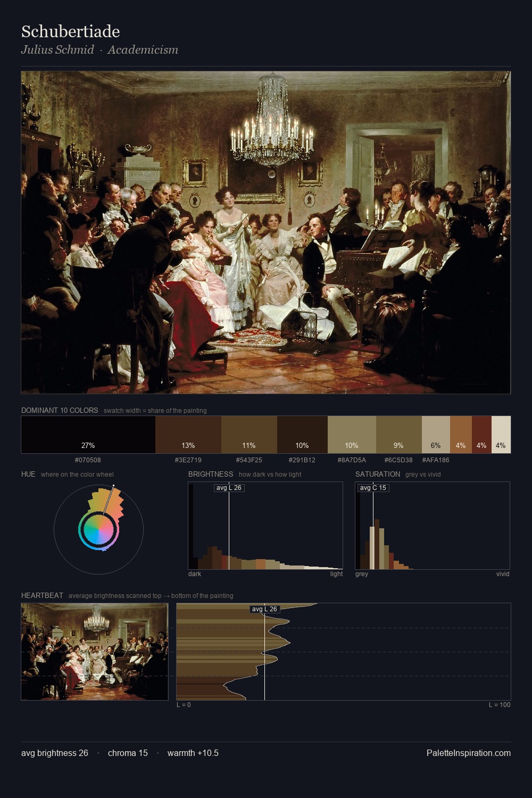532x798 pixels.
Task: Click the Schubertiade title text
Action: pos(70,31)
